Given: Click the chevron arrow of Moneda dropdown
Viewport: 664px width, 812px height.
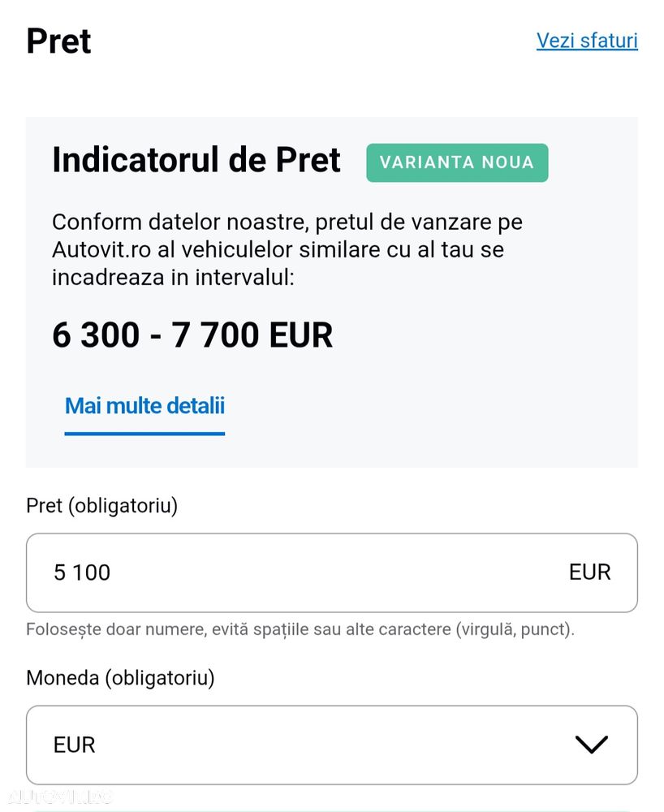Looking at the screenshot, I should point(590,745).
